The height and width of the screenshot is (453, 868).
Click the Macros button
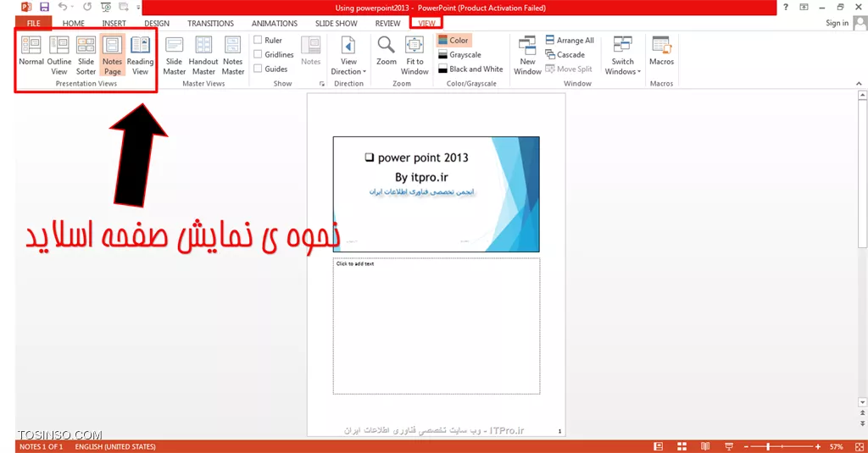[661, 51]
